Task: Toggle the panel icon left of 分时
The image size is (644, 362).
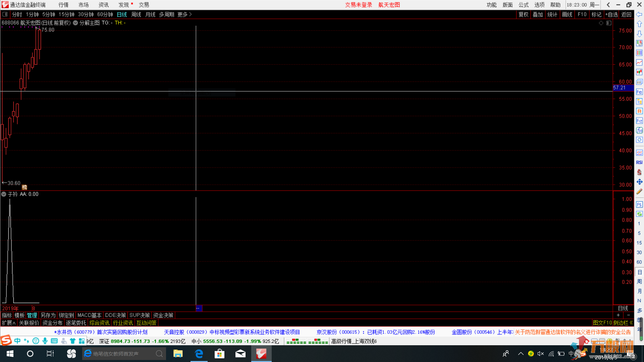Action: (5, 14)
